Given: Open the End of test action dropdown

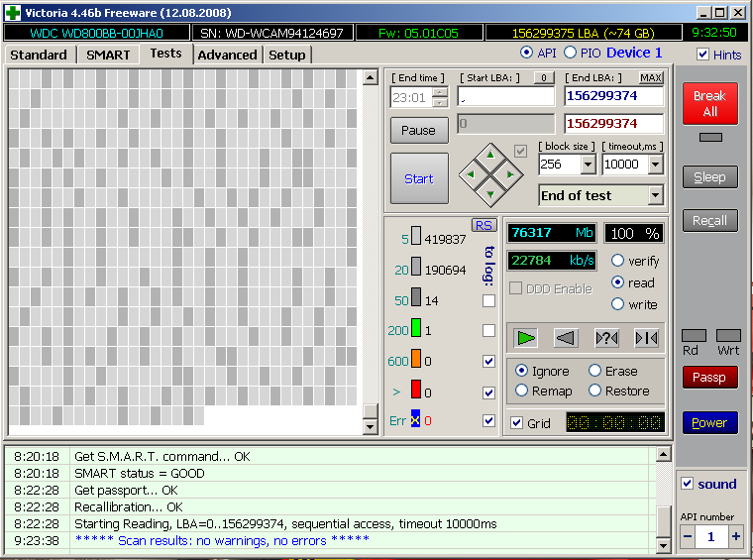Looking at the screenshot, I should point(654,196).
